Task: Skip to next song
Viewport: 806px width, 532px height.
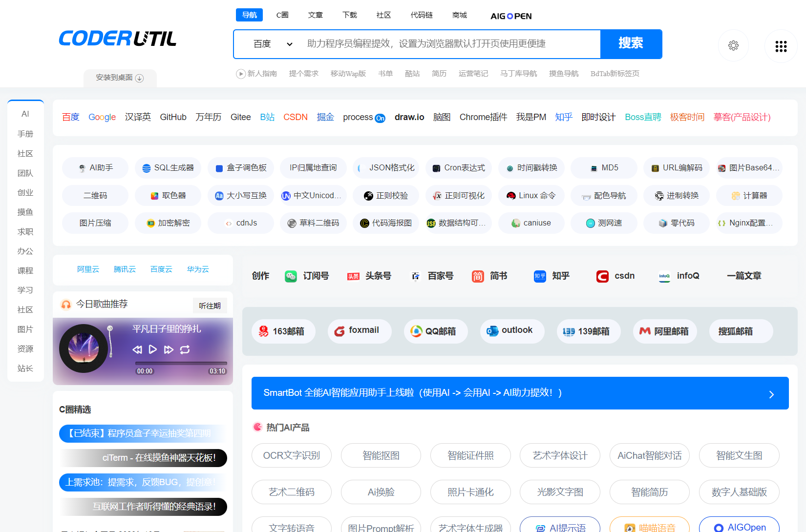Action: tap(169, 349)
